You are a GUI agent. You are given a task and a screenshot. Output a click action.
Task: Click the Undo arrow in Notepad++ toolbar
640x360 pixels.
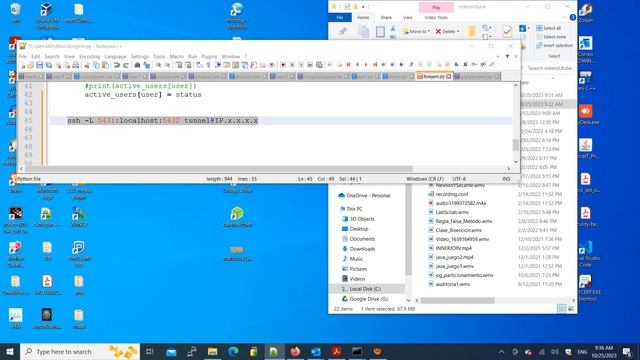point(117,65)
